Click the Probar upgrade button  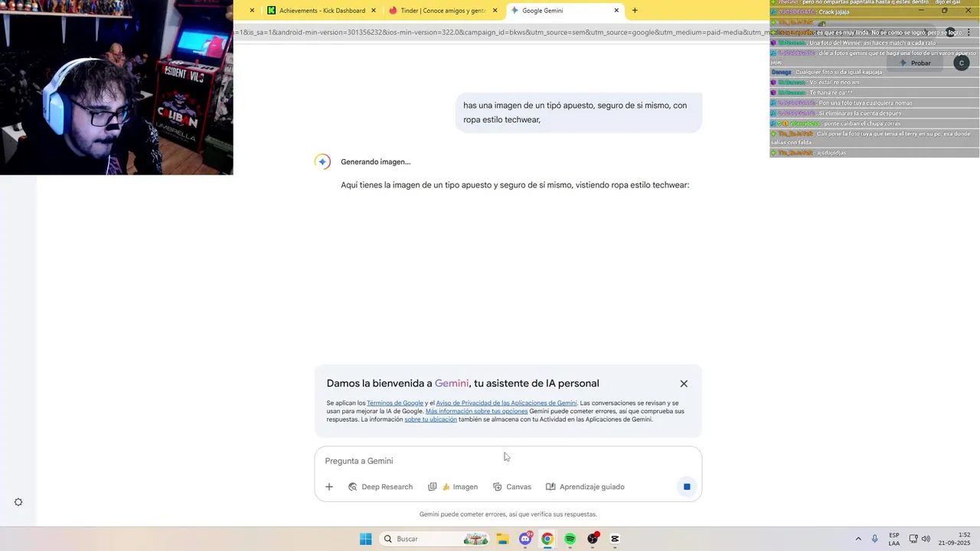(x=915, y=64)
